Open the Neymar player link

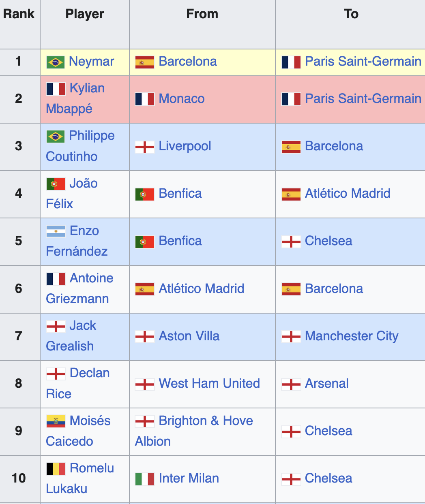coord(92,62)
